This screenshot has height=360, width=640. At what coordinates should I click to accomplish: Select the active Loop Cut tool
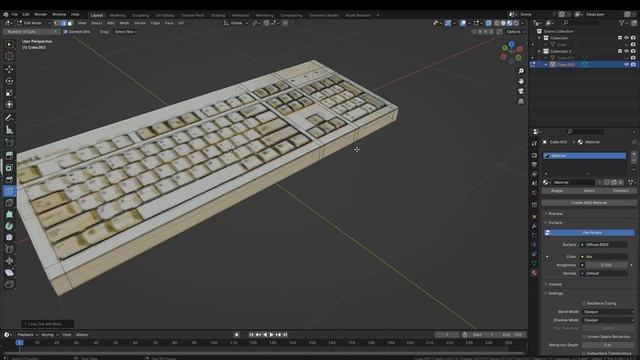[x=9, y=191]
